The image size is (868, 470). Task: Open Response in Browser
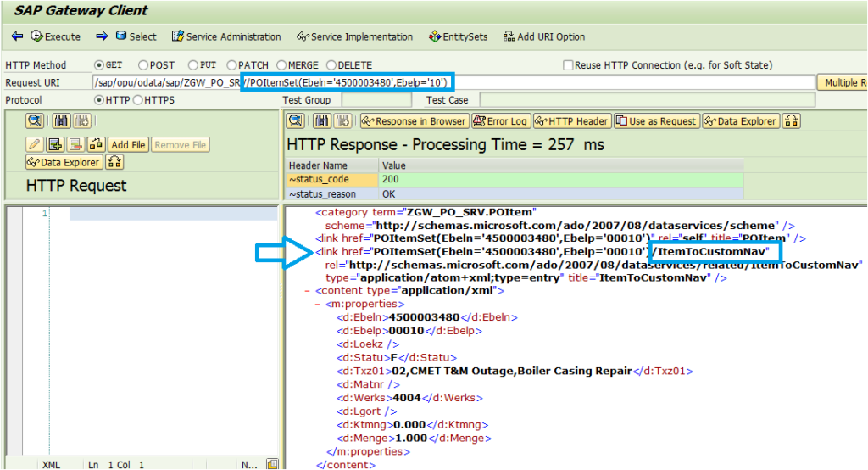415,120
